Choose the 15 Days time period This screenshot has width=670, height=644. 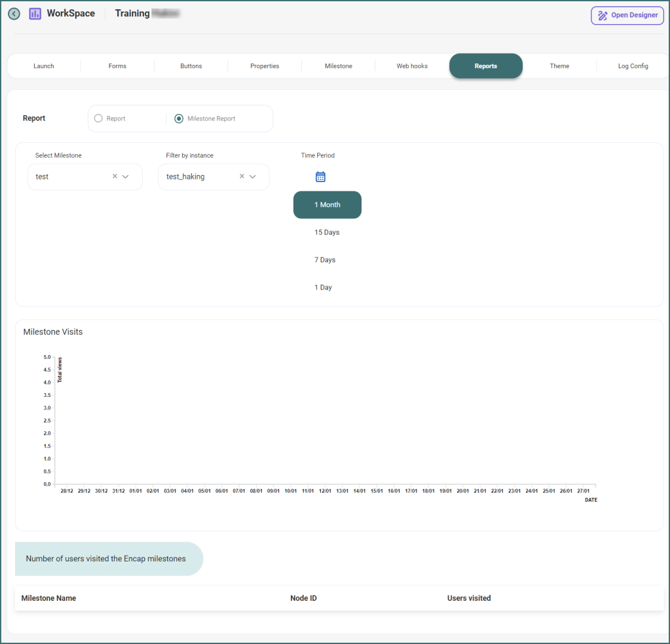click(327, 233)
